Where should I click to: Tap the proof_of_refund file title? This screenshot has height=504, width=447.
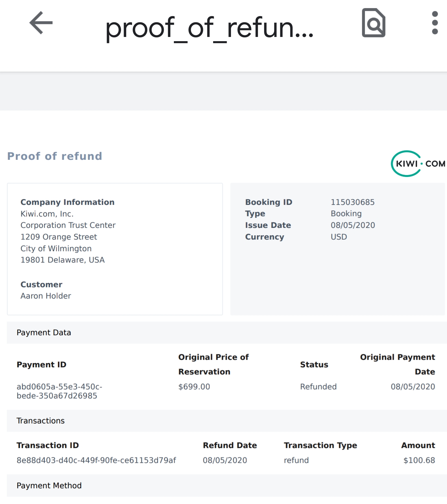pyautogui.click(x=210, y=28)
